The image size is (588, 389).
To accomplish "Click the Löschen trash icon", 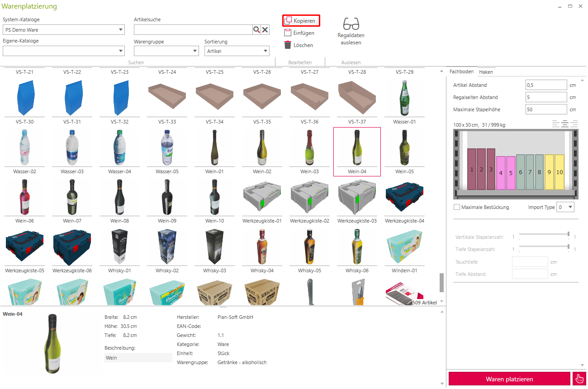I will coord(288,45).
